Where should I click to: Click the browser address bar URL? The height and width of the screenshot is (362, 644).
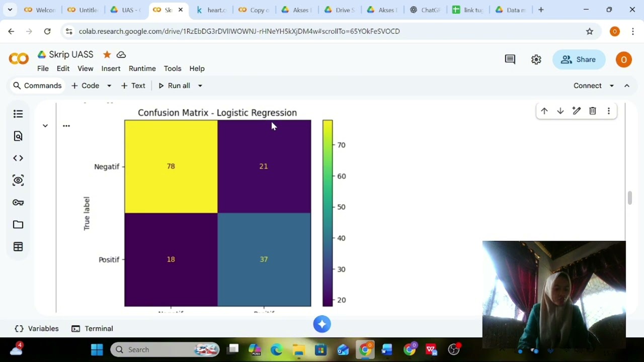click(239, 31)
